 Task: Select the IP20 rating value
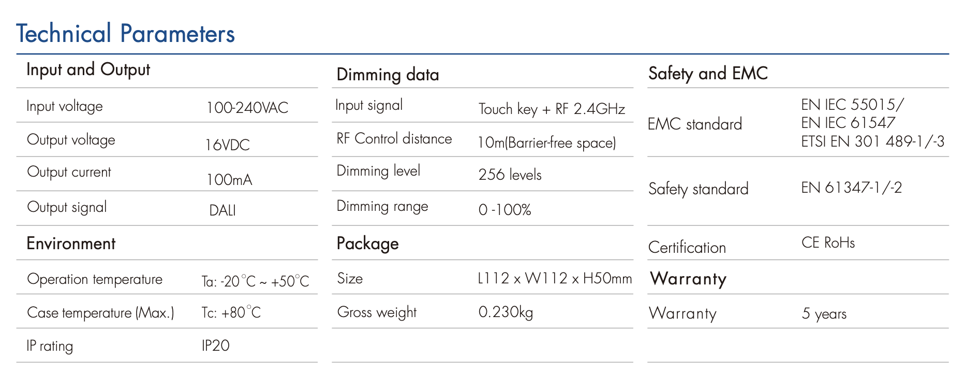click(215, 346)
